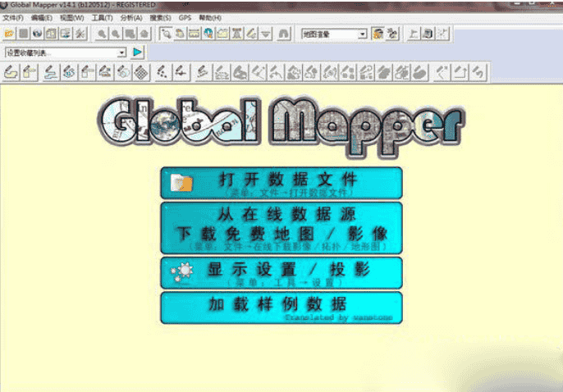Select the zoom in magnifier tool

pos(103,34)
